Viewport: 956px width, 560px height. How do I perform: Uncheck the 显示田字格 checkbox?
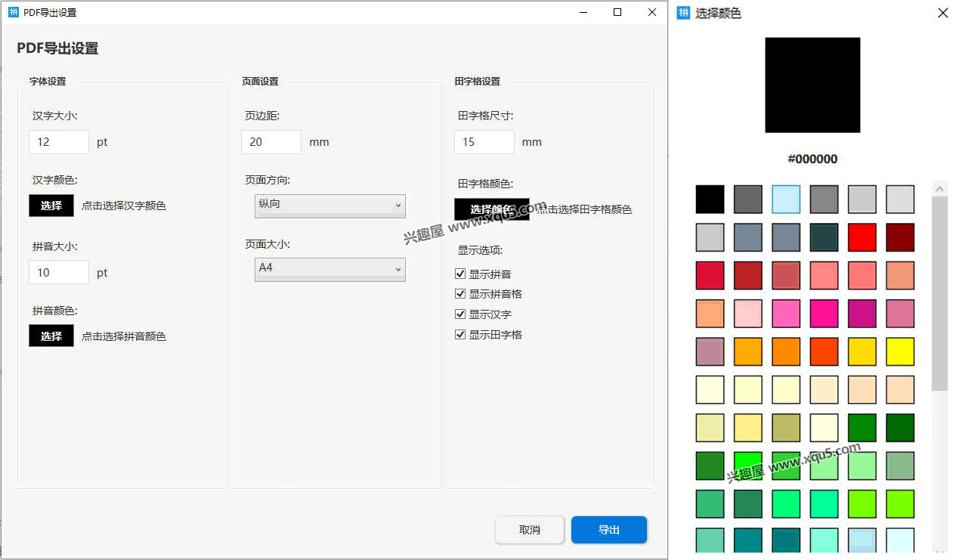coord(460,334)
